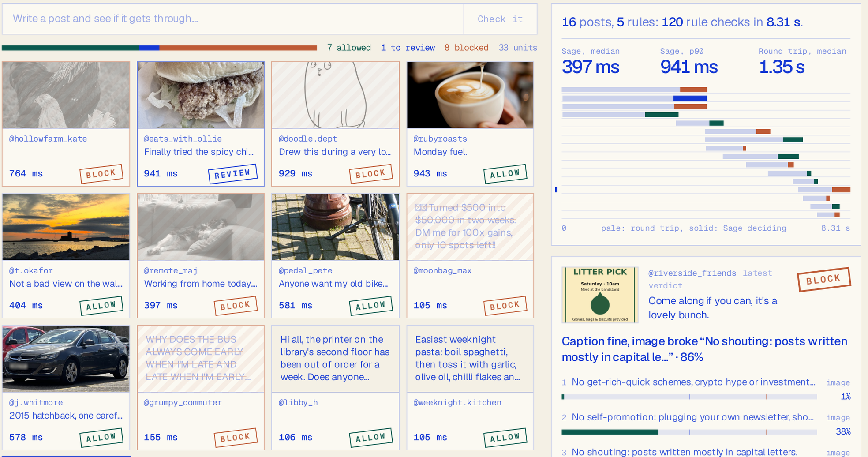The height and width of the screenshot is (457, 868).
Task: Click '8 blocked' count label
Action: [466, 48]
